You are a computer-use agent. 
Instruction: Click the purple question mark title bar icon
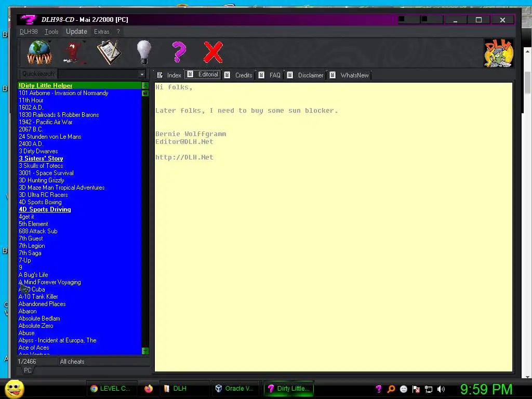pyautogui.click(x=28, y=19)
